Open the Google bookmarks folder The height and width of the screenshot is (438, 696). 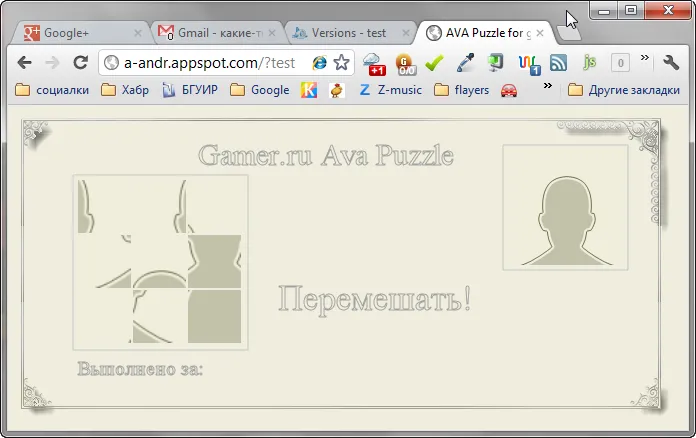pos(260,90)
